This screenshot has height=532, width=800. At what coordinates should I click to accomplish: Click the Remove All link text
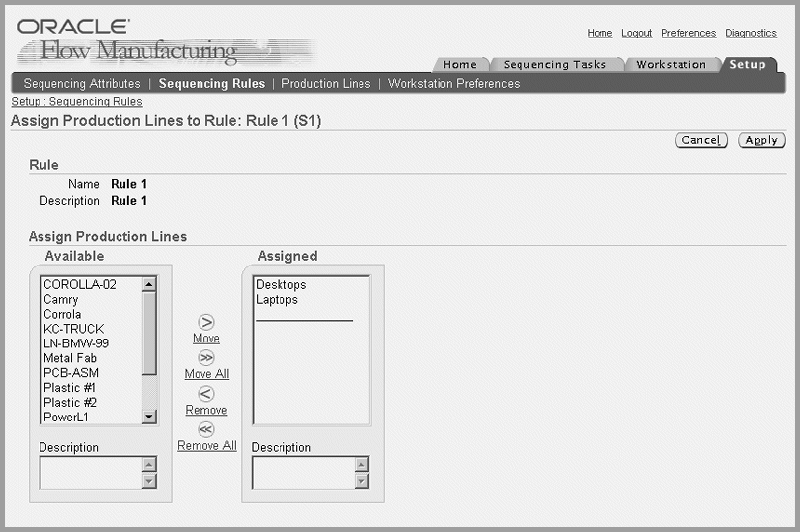click(206, 445)
